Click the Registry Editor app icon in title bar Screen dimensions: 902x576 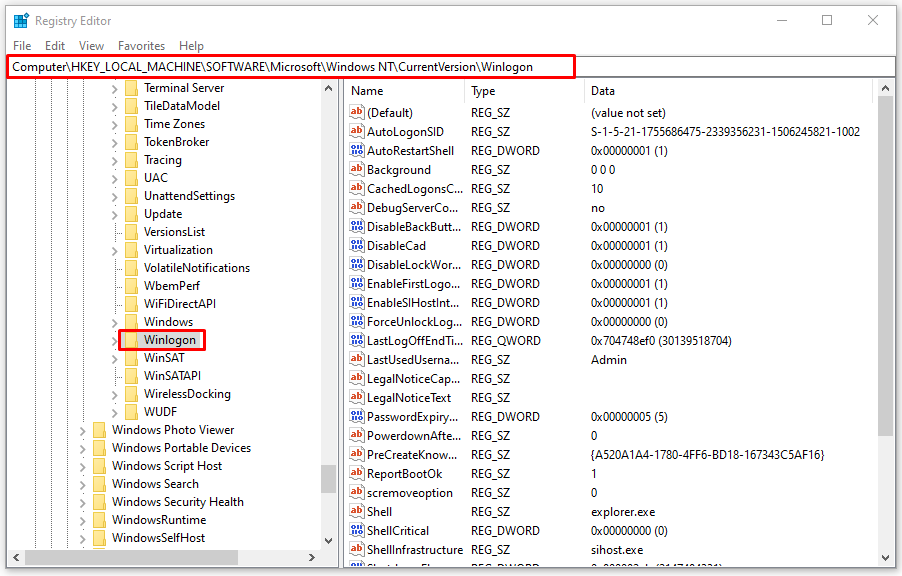click(x=21, y=21)
